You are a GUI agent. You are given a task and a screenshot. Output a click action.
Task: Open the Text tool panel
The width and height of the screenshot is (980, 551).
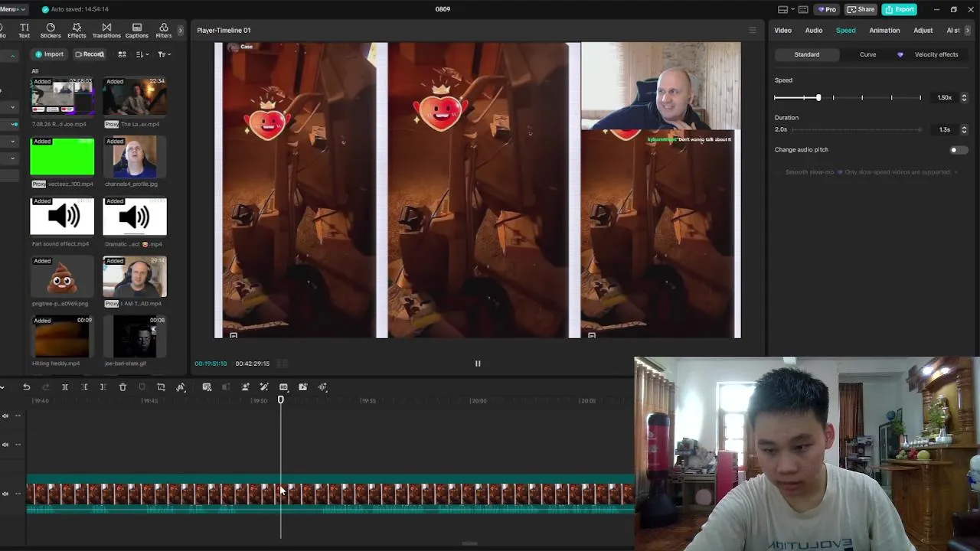coord(24,31)
